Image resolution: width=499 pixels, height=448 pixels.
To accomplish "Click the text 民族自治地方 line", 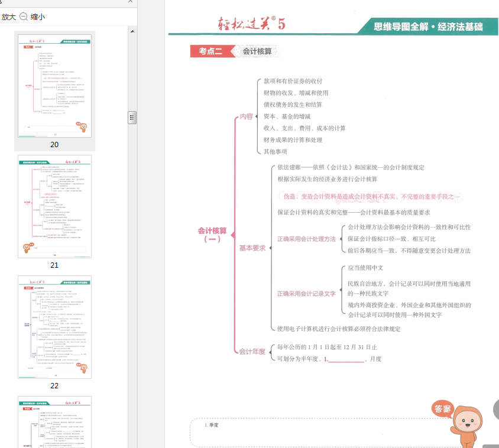I will point(409,288).
